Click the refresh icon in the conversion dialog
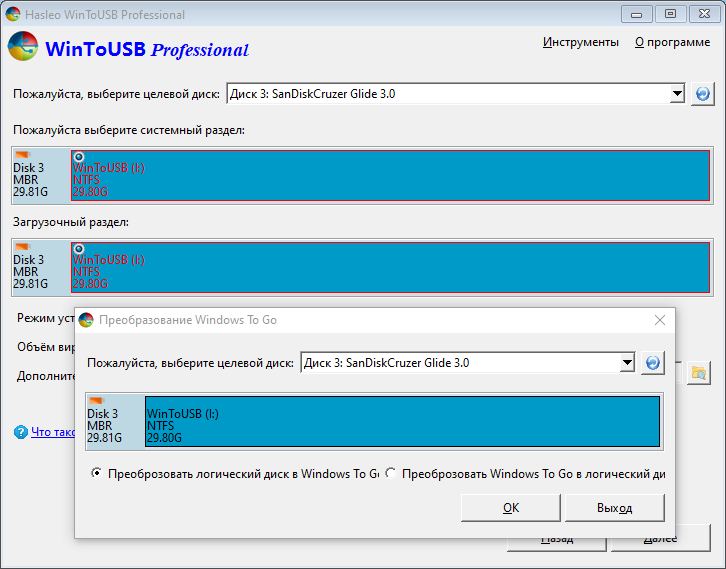 pyautogui.click(x=653, y=363)
